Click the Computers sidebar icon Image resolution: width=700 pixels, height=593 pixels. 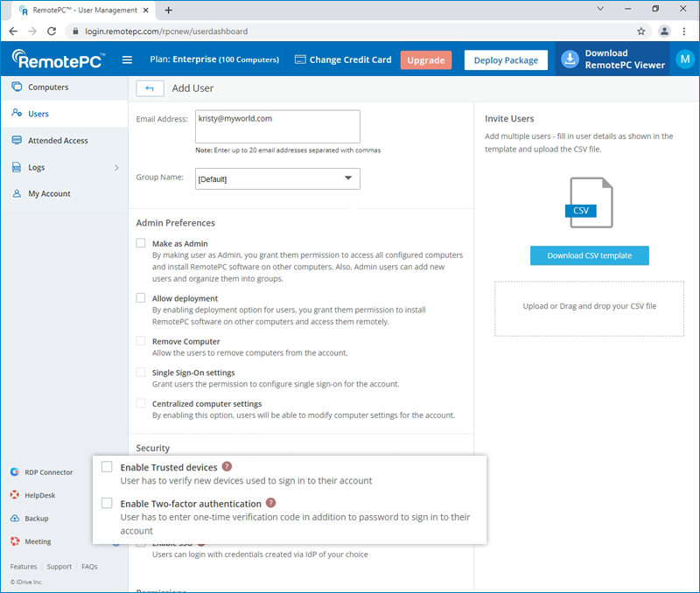(17, 87)
